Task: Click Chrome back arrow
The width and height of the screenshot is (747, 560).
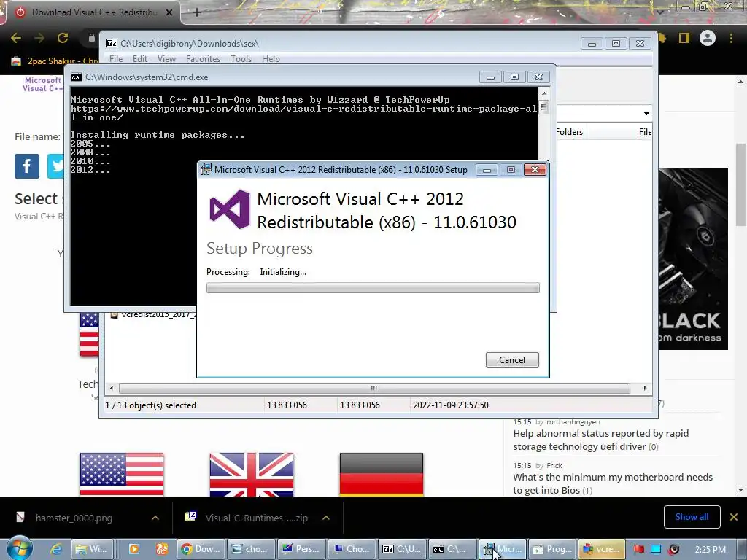Action: click(x=16, y=38)
